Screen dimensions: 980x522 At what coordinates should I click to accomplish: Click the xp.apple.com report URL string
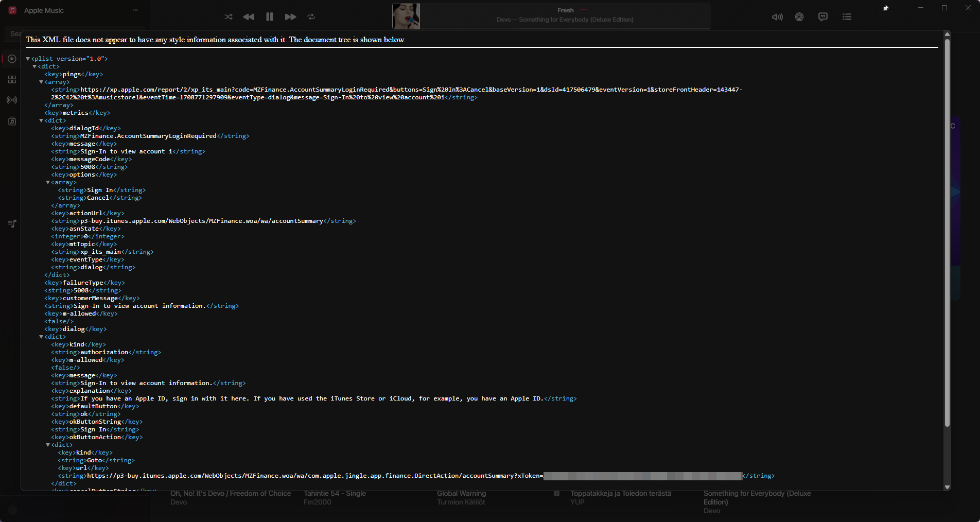click(x=396, y=93)
